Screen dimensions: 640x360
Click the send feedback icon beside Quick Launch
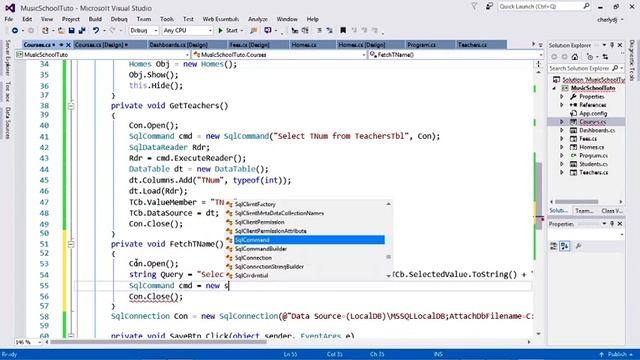(x=489, y=7)
